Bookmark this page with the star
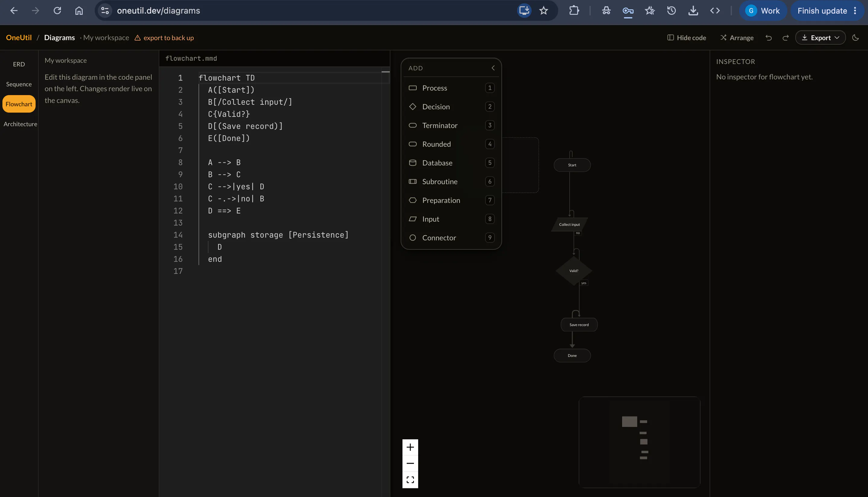The image size is (868, 497). coord(544,11)
